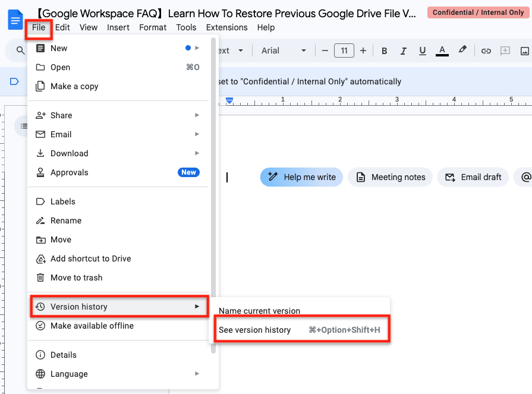Screen dimensions: 532x394
Task: Click the add comment icon
Action: point(505,51)
